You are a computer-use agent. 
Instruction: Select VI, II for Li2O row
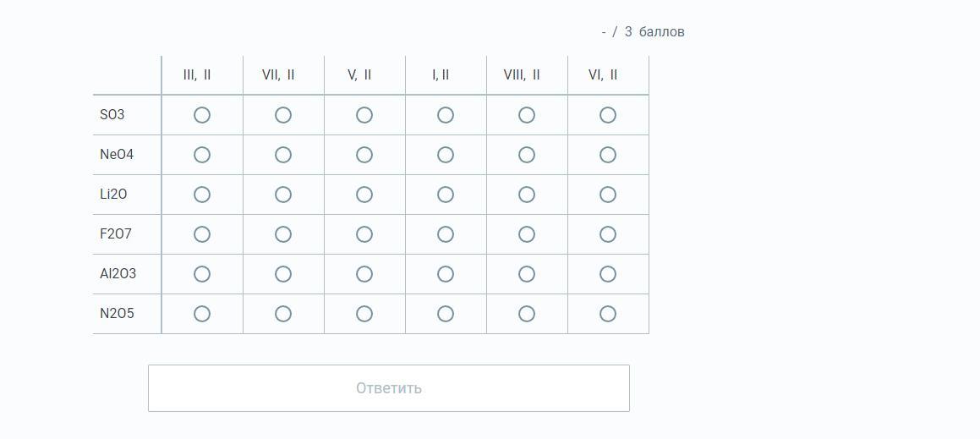(608, 195)
